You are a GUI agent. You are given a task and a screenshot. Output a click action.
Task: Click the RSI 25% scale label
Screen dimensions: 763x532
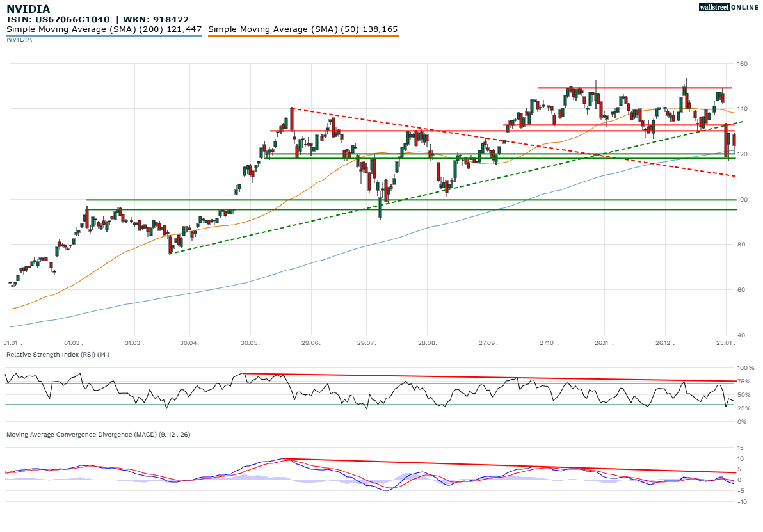click(x=744, y=408)
